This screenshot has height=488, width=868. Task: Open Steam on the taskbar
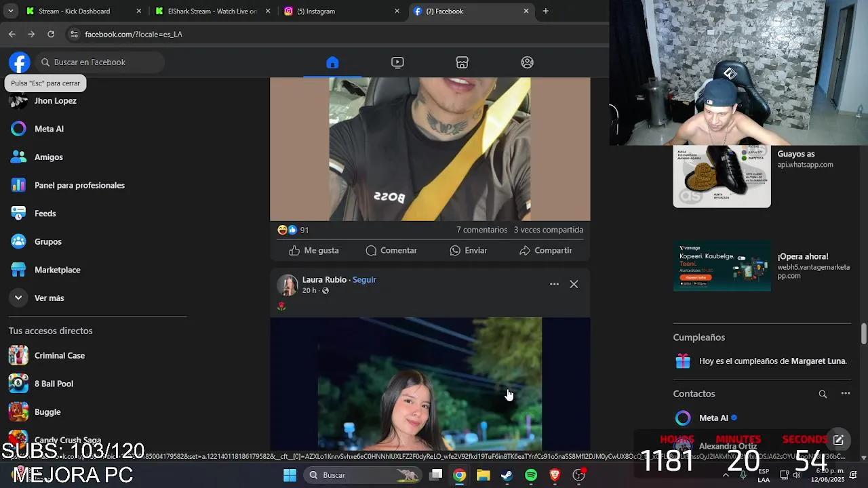(507, 475)
